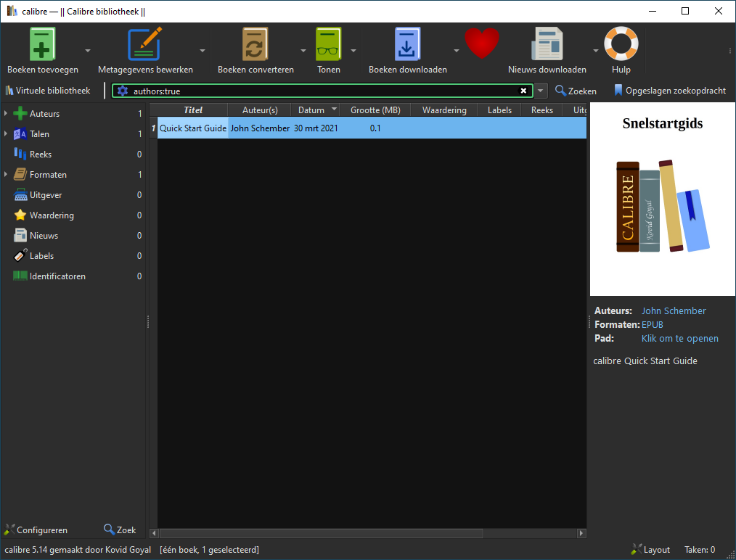Click John Schember cell in book list

pos(260,128)
